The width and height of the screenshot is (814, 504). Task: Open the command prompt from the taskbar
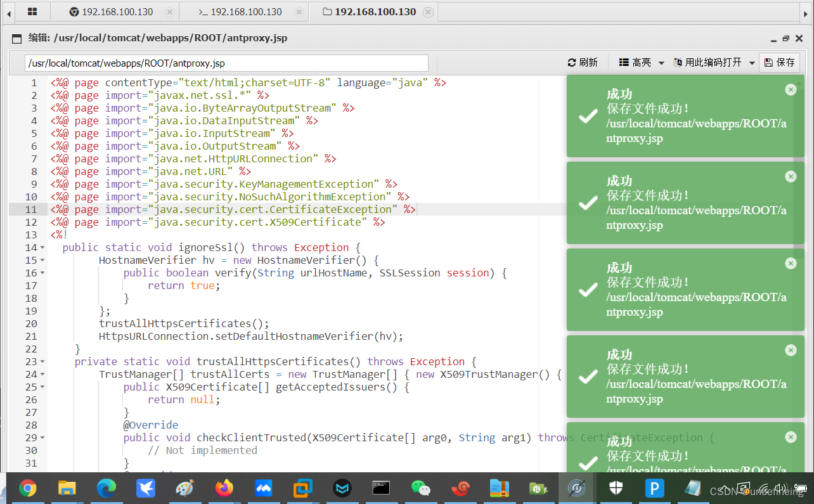(x=381, y=488)
